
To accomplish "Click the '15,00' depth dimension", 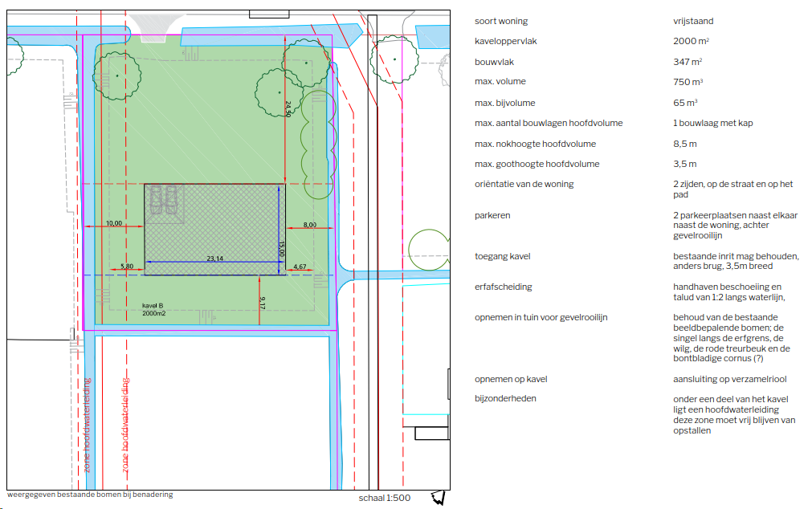I will pos(282,249).
